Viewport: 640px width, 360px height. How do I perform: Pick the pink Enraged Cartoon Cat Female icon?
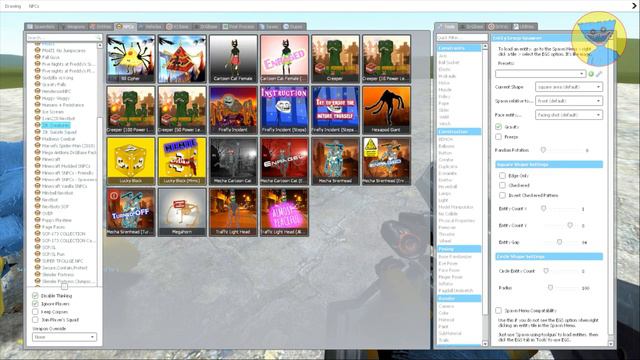(284, 59)
